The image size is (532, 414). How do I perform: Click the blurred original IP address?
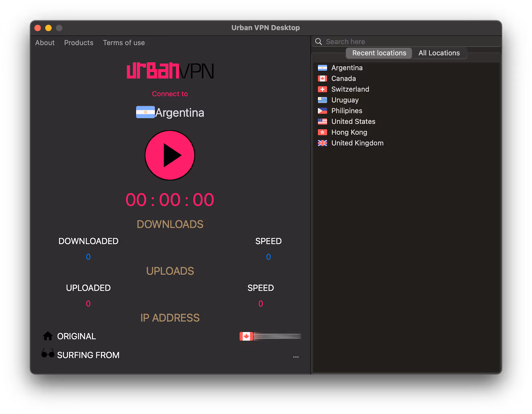(277, 336)
